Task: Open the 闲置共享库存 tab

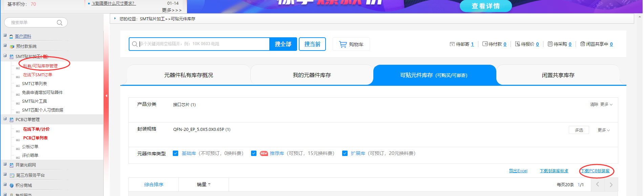Action: click(558, 75)
